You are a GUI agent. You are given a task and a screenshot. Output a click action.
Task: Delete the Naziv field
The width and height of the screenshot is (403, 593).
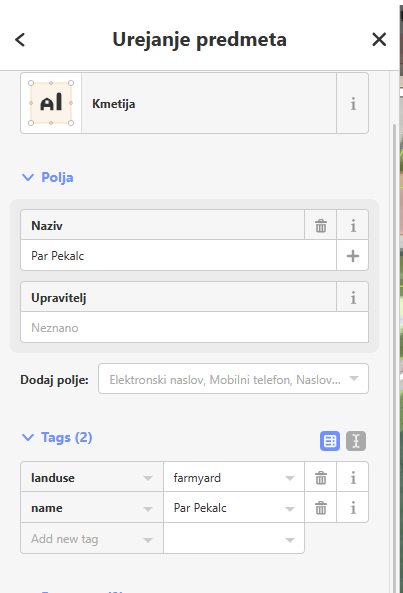321,225
